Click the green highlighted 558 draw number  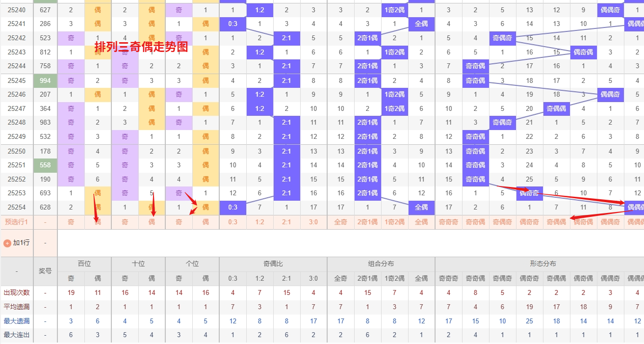tap(46, 165)
